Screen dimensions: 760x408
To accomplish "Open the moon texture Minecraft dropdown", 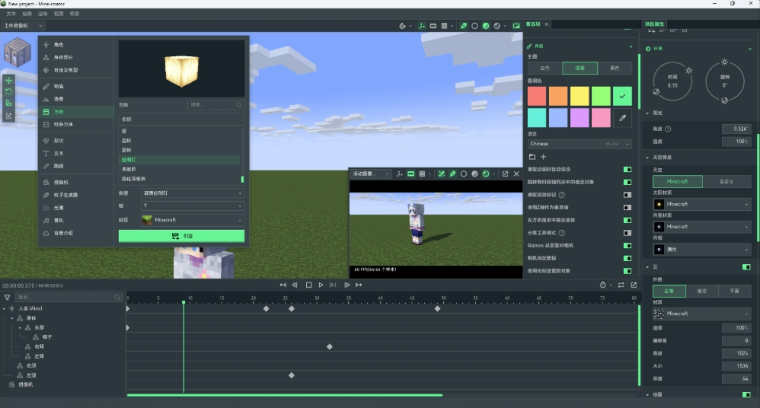I will pyautogui.click(x=702, y=226).
